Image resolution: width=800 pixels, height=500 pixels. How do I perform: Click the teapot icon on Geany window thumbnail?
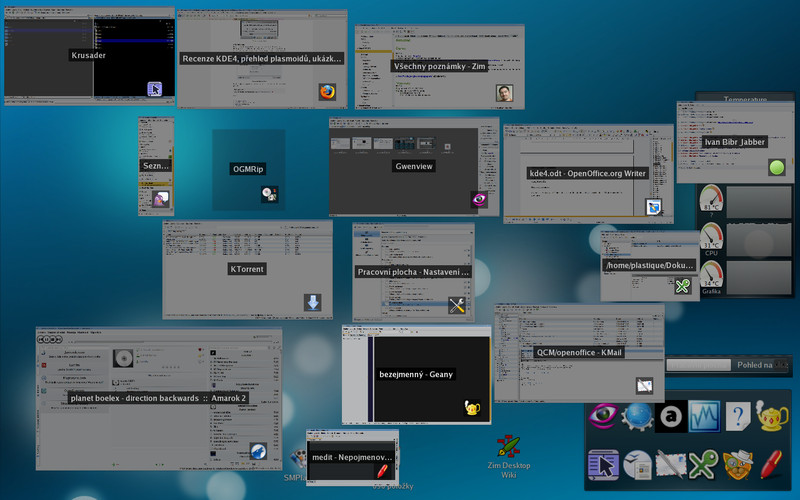[x=472, y=407]
